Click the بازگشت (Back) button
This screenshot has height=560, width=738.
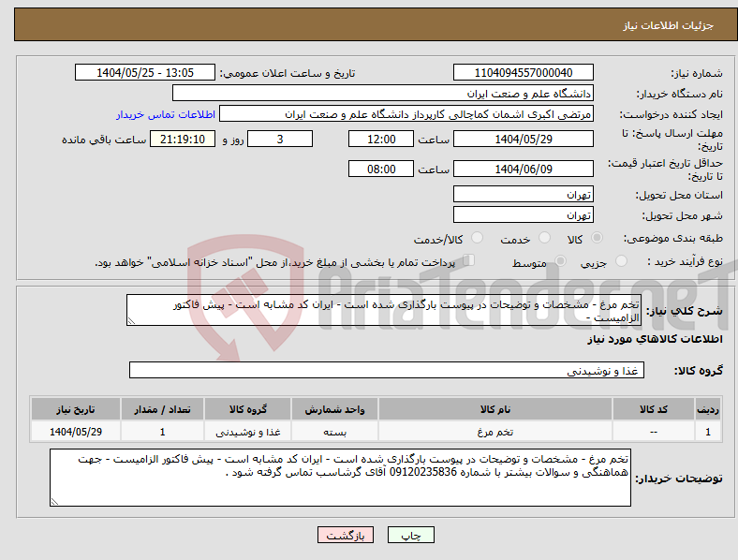coord(346,535)
